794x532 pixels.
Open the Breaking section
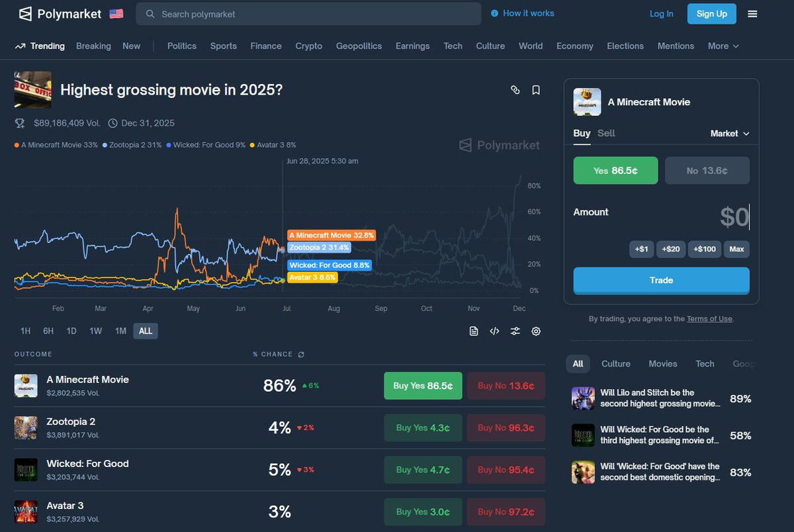pos(93,46)
